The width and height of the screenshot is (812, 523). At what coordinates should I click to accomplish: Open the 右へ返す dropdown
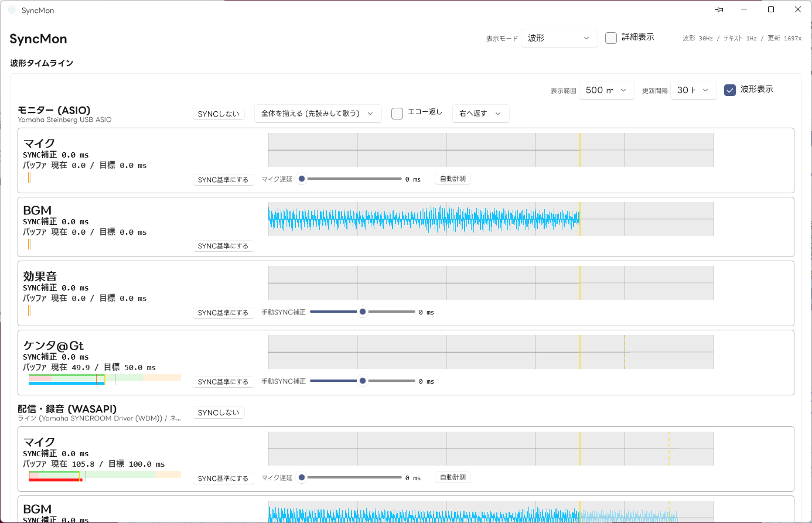click(481, 114)
